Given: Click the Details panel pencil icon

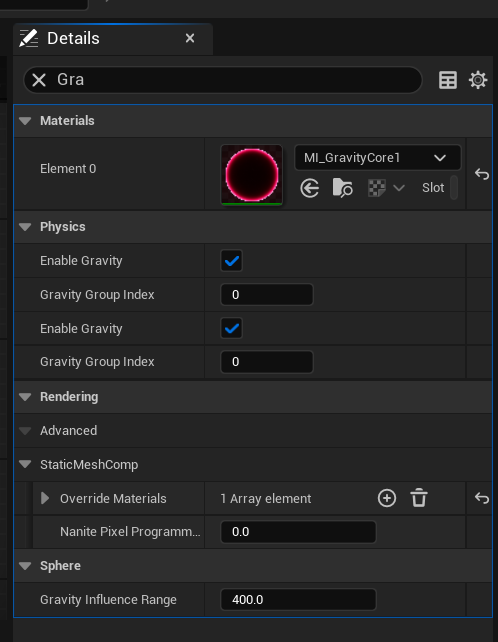Looking at the screenshot, I should (28, 38).
